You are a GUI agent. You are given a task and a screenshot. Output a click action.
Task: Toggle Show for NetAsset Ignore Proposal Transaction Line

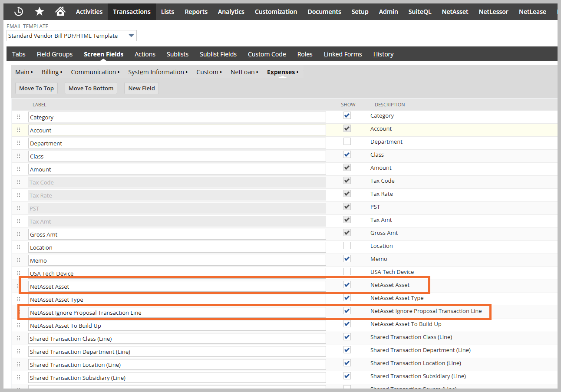(x=347, y=311)
